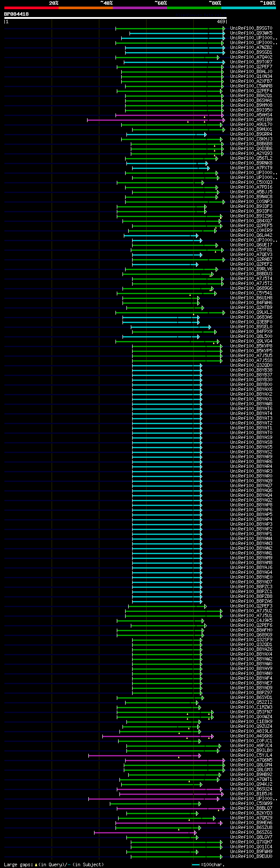Select hit label UniRef100_C5YJL4
This screenshot has height=868, width=280.
(x=251, y=756)
